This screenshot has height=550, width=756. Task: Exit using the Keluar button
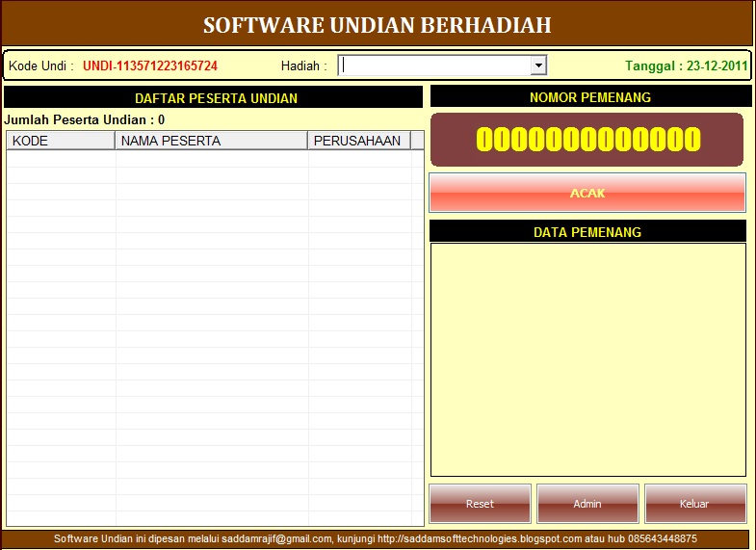[694, 504]
